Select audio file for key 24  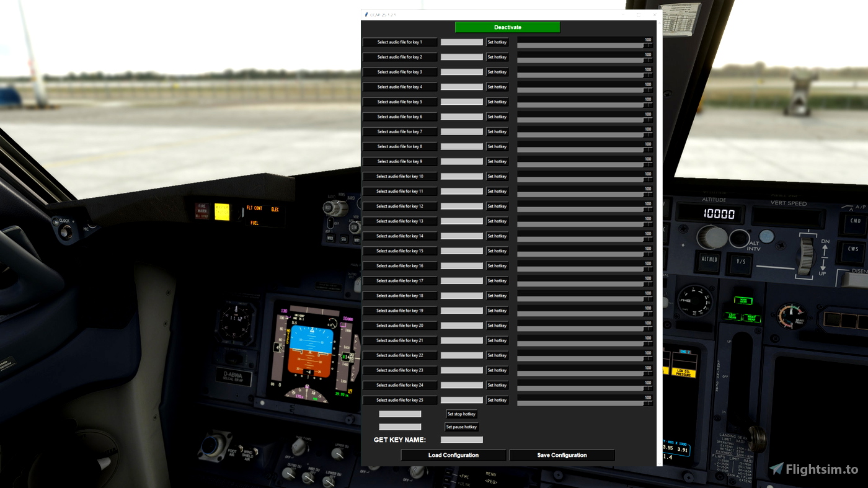400,385
